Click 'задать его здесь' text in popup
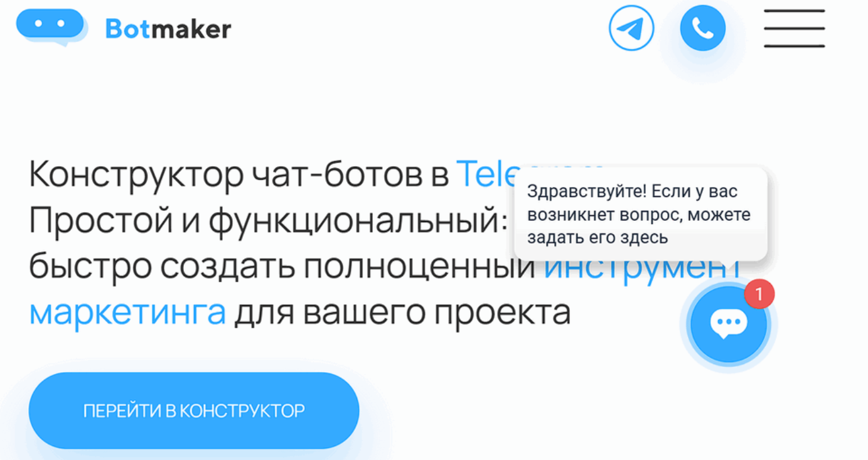The image size is (868, 460). (597, 238)
